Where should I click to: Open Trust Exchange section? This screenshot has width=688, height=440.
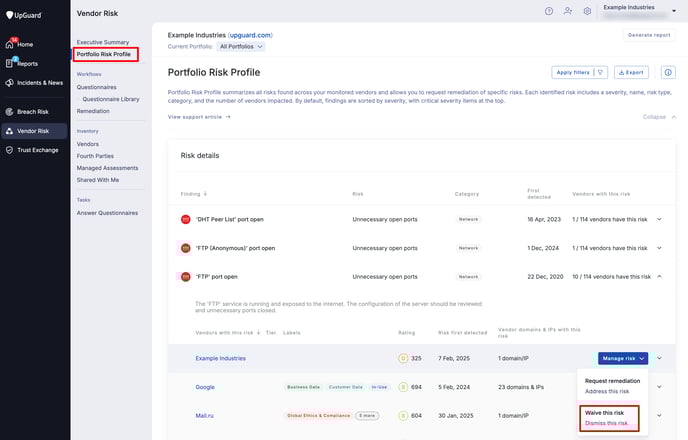click(32, 150)
